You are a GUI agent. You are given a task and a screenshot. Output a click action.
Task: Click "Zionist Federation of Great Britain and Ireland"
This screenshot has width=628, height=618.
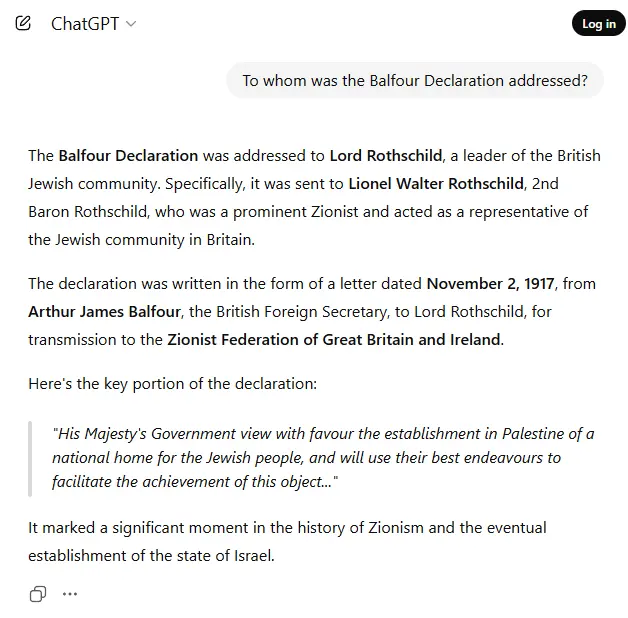click(334, 339)
